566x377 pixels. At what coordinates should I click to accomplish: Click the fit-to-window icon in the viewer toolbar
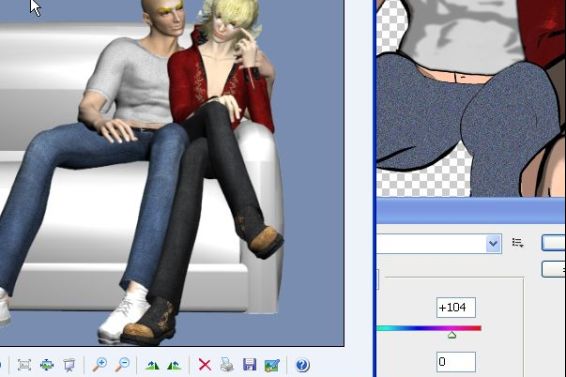[x=24, y=365]
